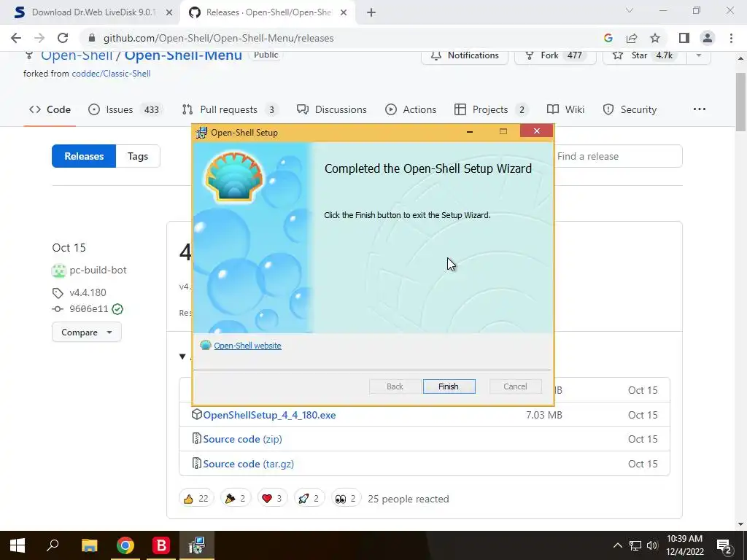This screenshot has height=560, width=747.
Task: Open Discussions tab
Action: (x=332, y=109)
